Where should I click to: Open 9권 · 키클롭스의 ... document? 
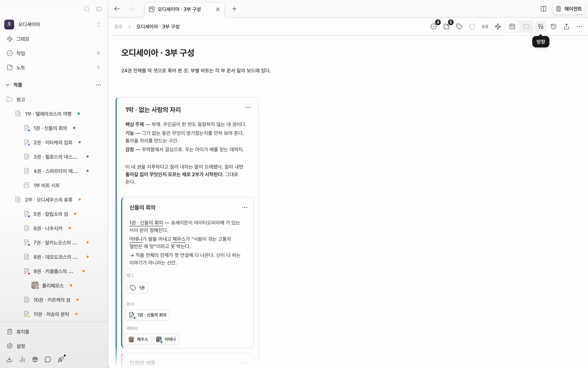(x=54, y=271)
